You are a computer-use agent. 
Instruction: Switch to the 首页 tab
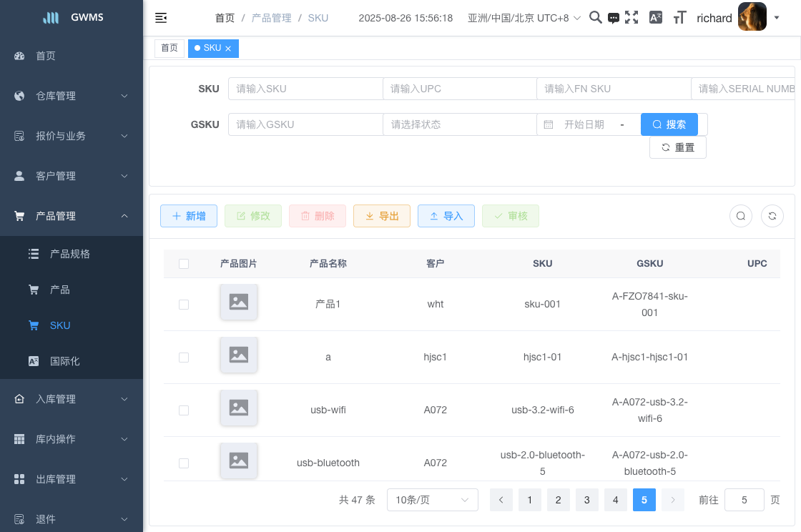(169, 48)
